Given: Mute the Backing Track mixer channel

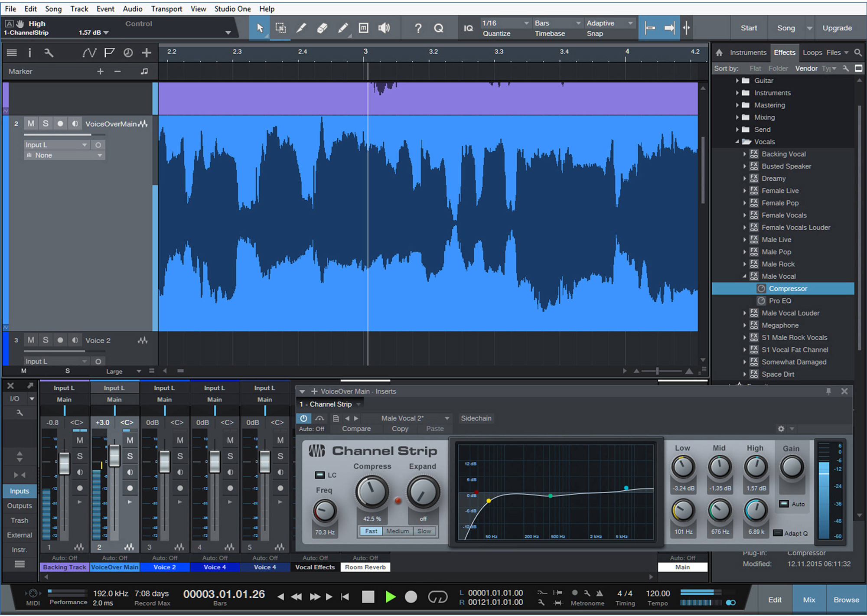Looking at the screenshot, I should click(80, 440).
